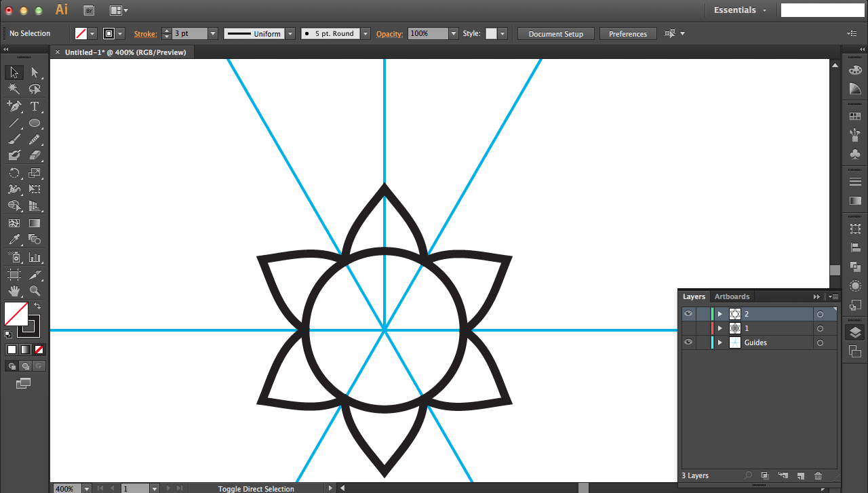Select the Paintbrush tool
Image resolution: width=868 pixels, height=493 pixels.
point(14,140)
